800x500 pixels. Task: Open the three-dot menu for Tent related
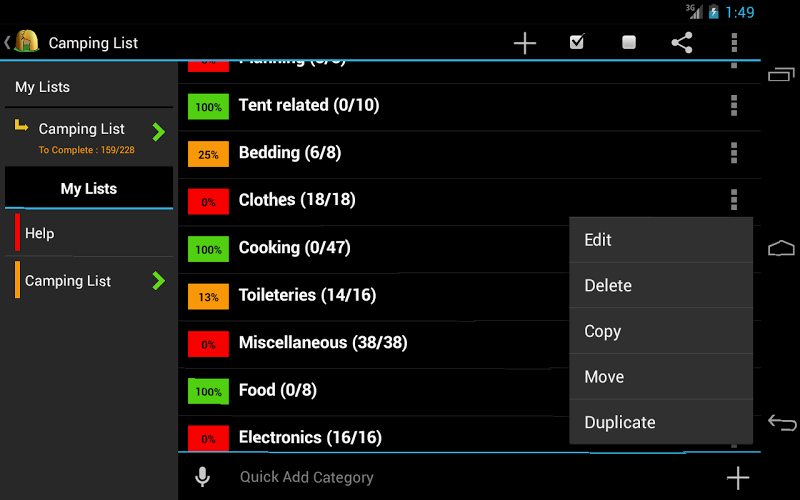click(x=734, y=106)
